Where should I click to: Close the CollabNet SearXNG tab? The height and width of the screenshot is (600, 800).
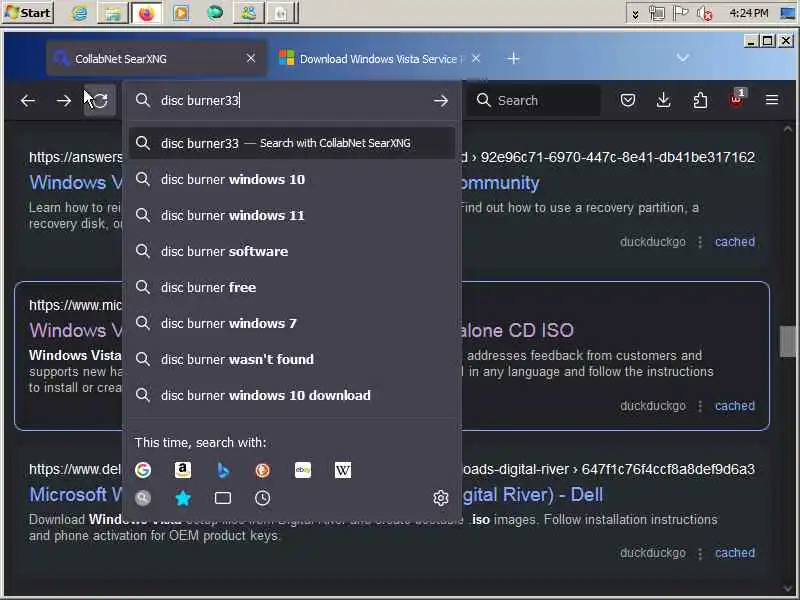(x=251, y=58)
